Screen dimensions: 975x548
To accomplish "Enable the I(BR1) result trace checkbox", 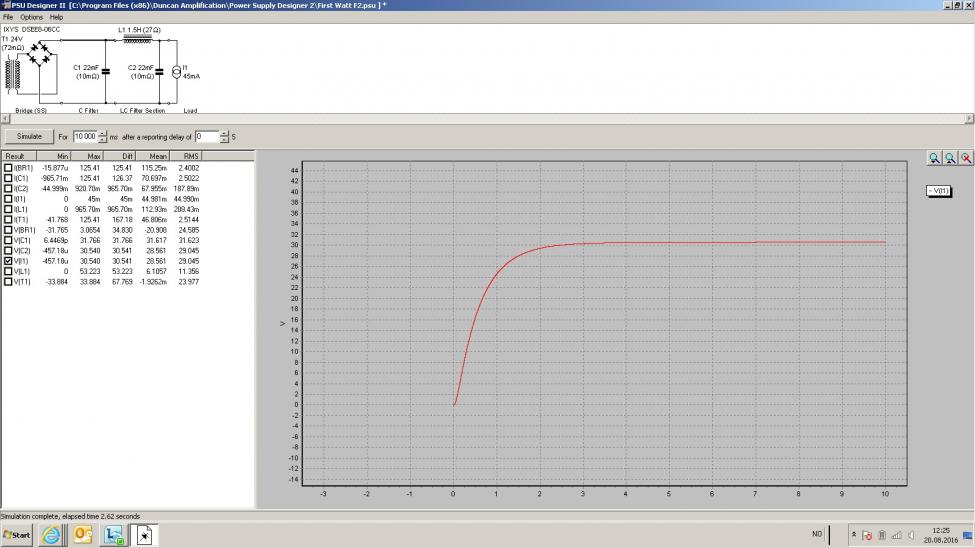I will point(9,168).
